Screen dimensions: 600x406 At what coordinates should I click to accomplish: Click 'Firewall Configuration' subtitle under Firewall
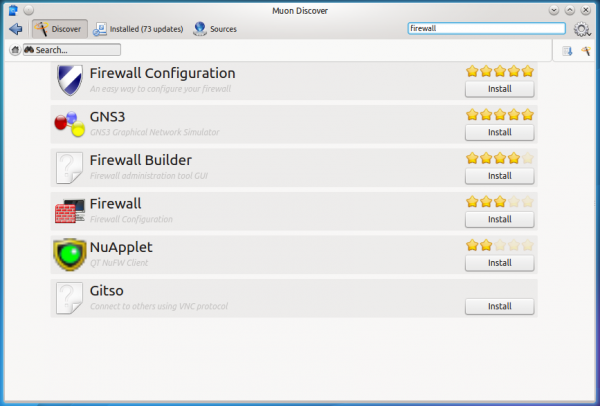131,219
